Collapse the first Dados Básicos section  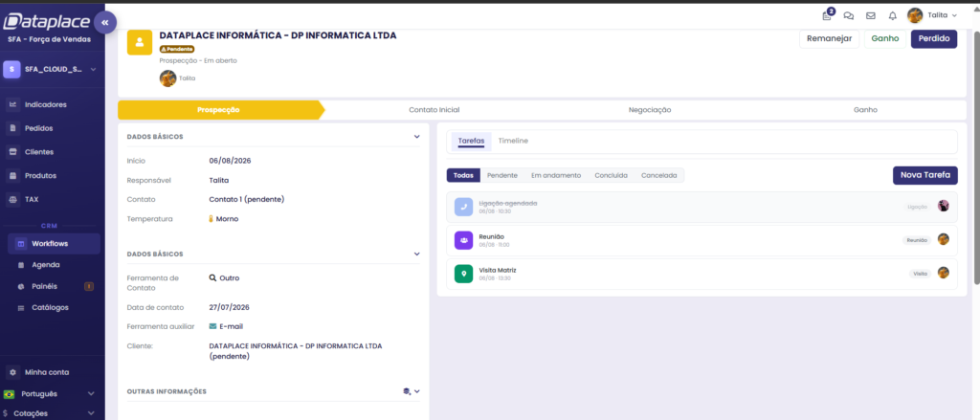(417, 136)
